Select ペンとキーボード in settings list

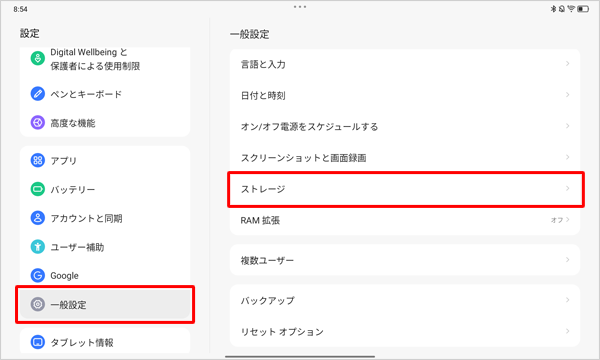click(105, 94)
